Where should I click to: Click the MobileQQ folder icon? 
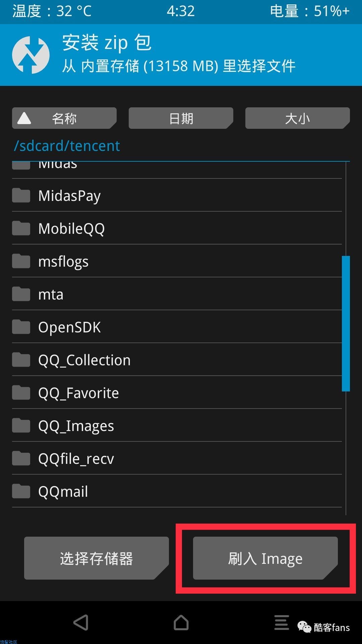coord(21,228)
